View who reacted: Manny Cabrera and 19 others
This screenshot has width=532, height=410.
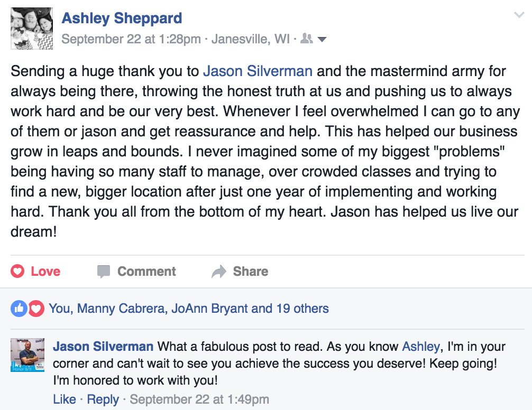pos(189,309)
